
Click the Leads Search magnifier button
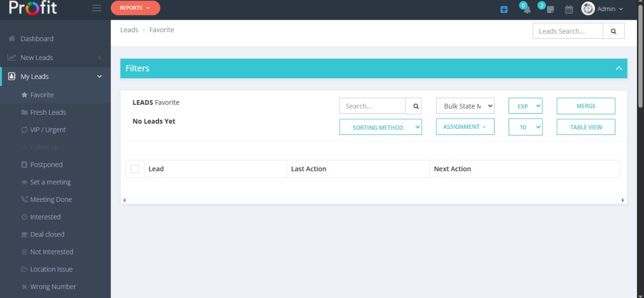pyautogui.click(x=613, y=31)
